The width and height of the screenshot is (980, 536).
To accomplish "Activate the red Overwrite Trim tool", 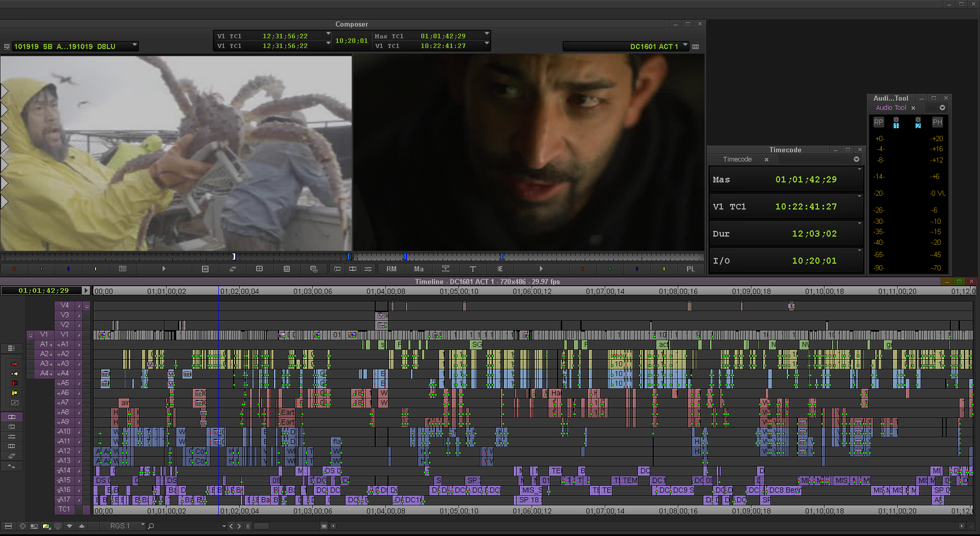I will pyautogui.click(x=14, y=383).
